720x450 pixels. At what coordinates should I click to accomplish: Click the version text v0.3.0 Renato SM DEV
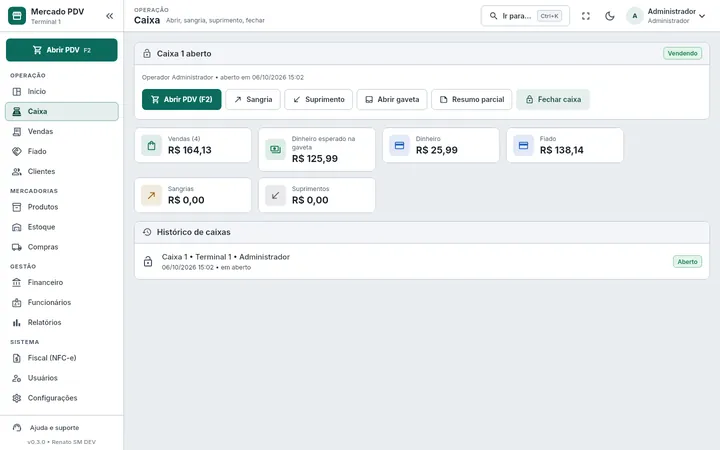pyautogui.click(x=62, y=442)
